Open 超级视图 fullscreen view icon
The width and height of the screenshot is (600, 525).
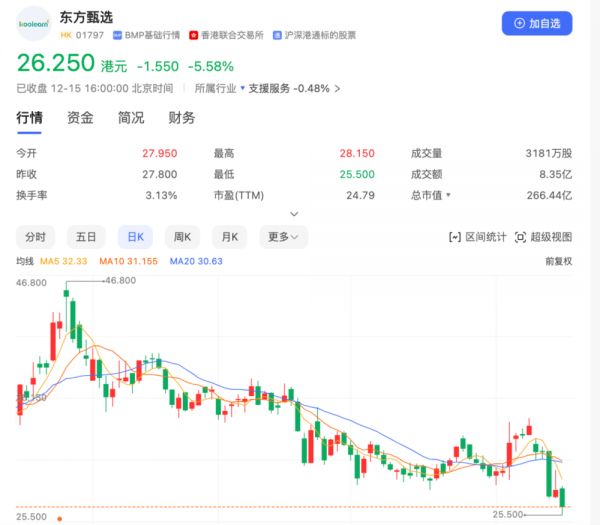[520, 237]
